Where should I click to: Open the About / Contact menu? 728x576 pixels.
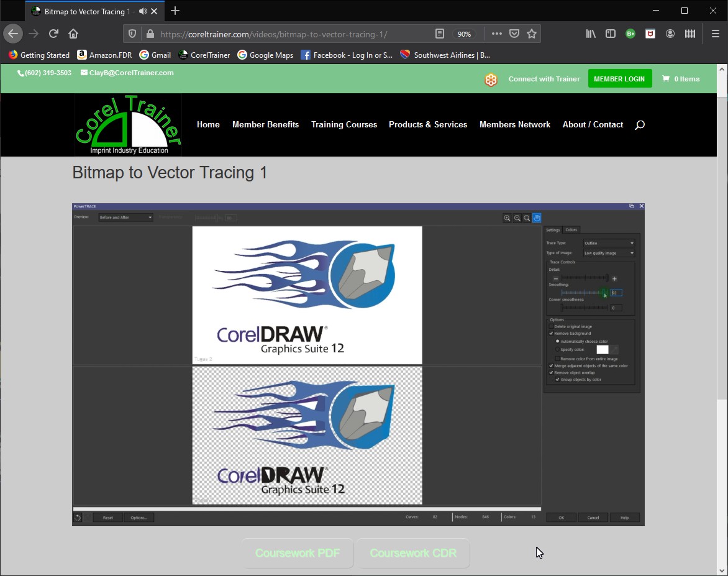(593, 124)
